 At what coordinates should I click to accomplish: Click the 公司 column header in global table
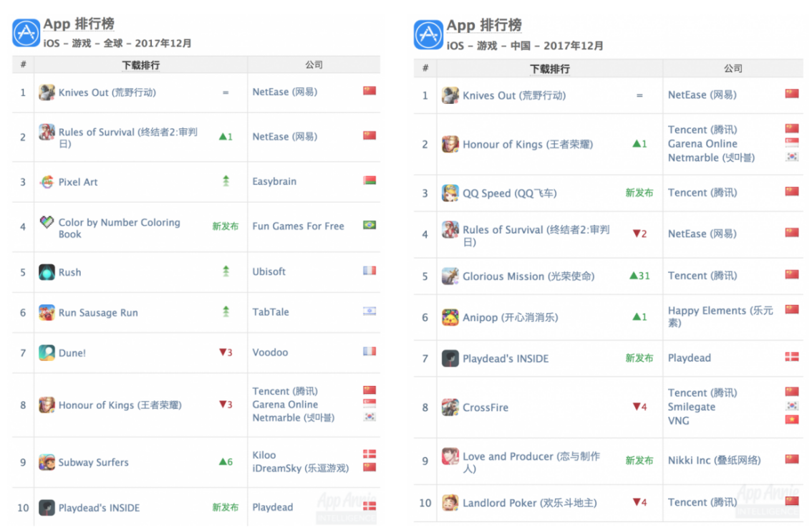click(x=314, y=65)
